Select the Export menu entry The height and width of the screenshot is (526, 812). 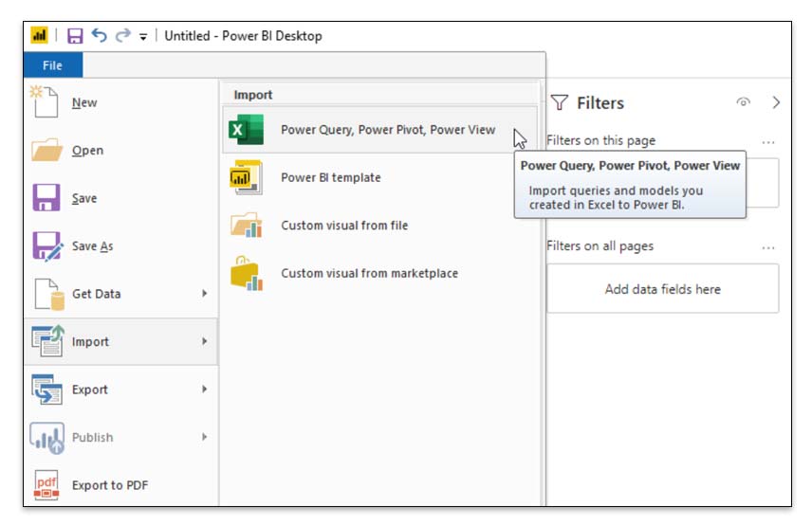pyautogui.click(x=121, y=390)
